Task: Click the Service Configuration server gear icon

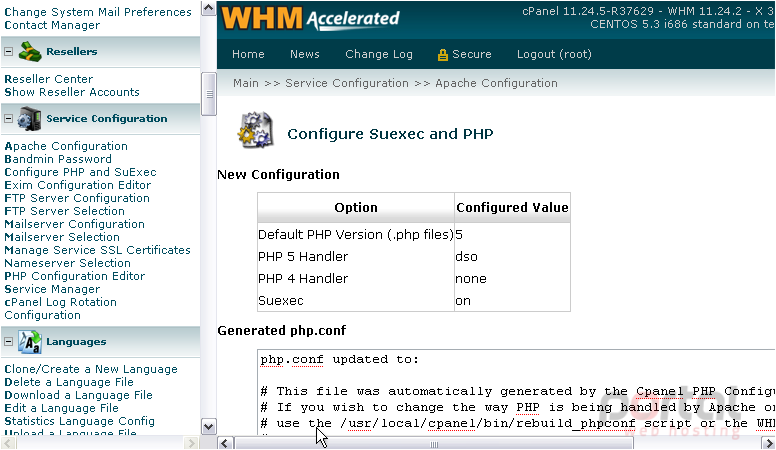Action: coord(30,119)
